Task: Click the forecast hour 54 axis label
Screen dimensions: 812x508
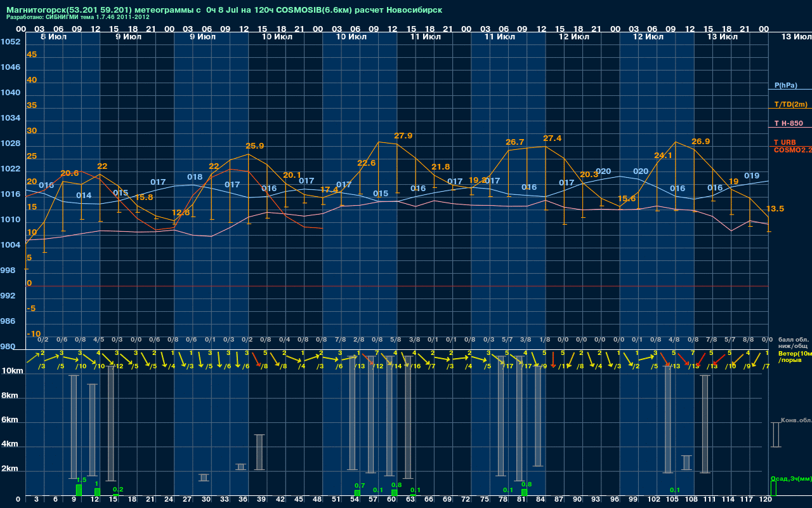Action: point(355,500)
